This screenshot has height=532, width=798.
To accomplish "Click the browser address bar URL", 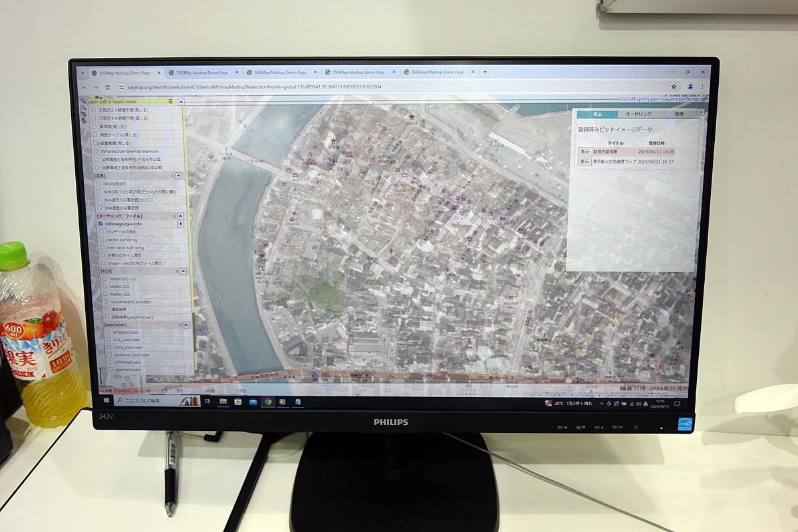I will click(x=254, y=87).
